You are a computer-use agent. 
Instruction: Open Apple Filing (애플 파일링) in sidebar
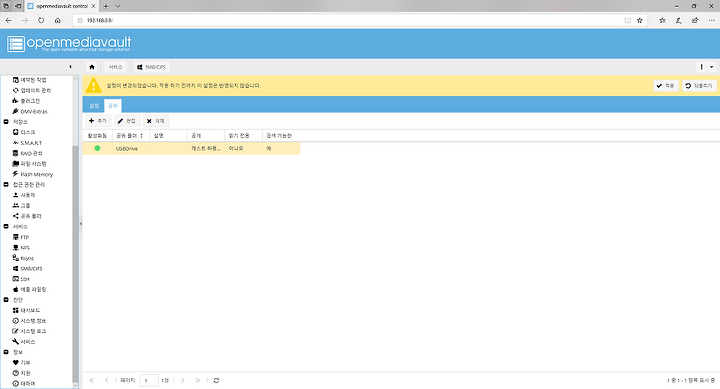(29, 289)
